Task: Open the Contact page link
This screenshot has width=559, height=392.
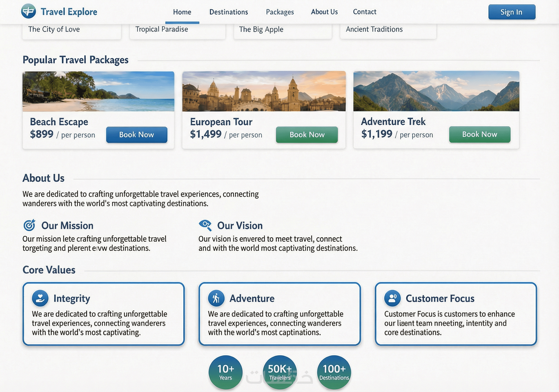Action: coord(365,12)
